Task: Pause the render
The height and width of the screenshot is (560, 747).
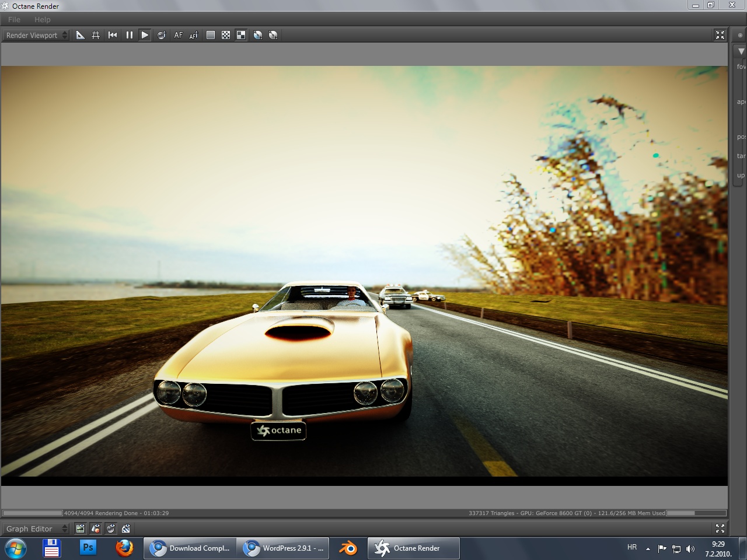Action: pyautogui.click(x=129, y=35)
